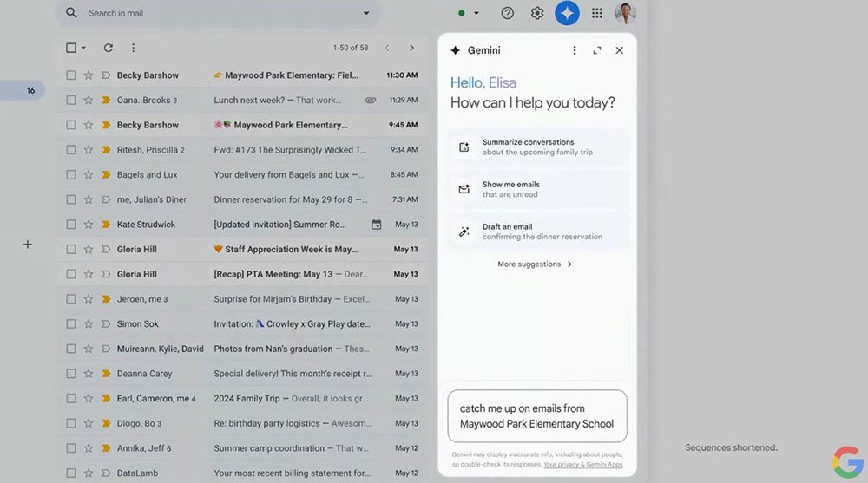Open inbox toolbar more options

pos(133,49)
